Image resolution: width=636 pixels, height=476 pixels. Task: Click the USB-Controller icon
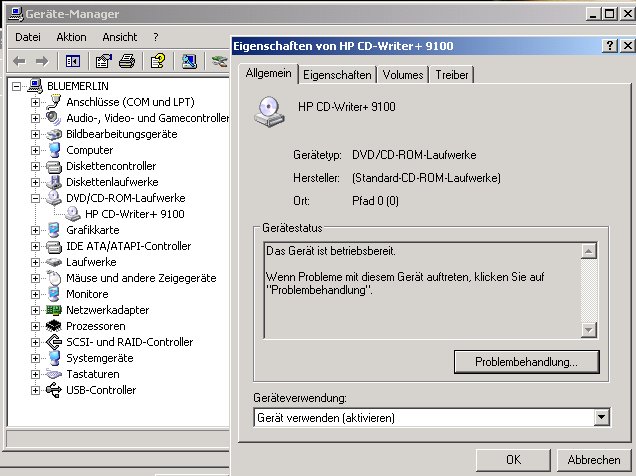(x=54, y=390)
